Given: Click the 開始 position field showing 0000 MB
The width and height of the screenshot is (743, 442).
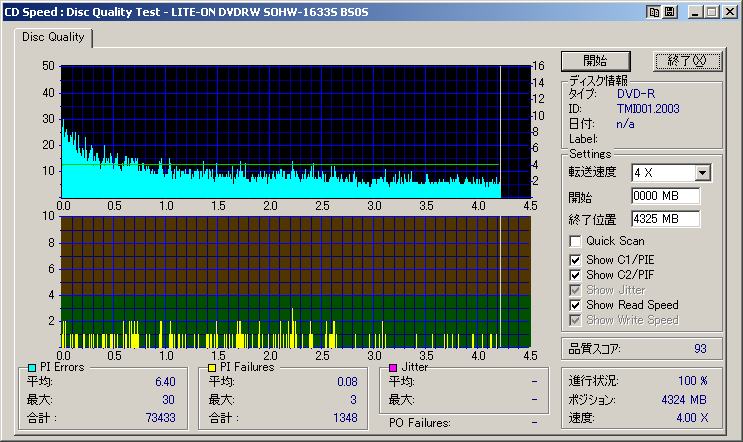Looking at the screenshot, I should [665, 196].
